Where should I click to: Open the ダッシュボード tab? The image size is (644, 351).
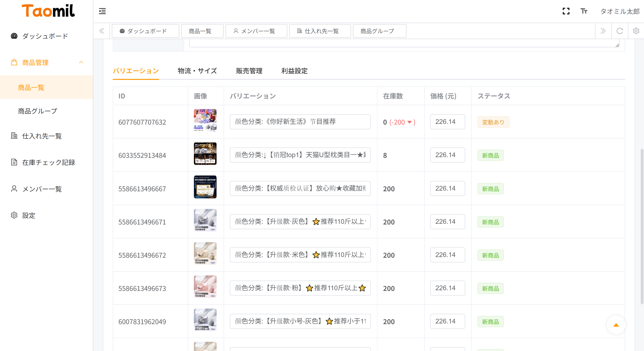pyautogui.click(x=146, y=31)
